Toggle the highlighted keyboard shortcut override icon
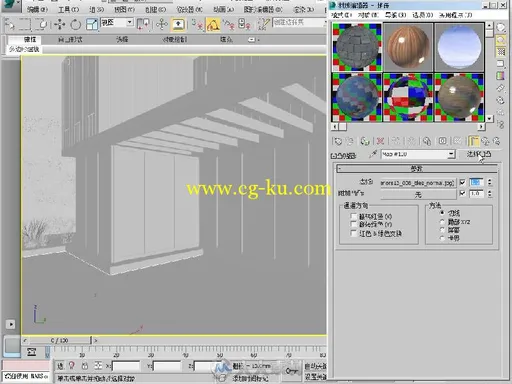Image resolution: width=512 pixels, height=384 pixels. [x=178, y=24]
